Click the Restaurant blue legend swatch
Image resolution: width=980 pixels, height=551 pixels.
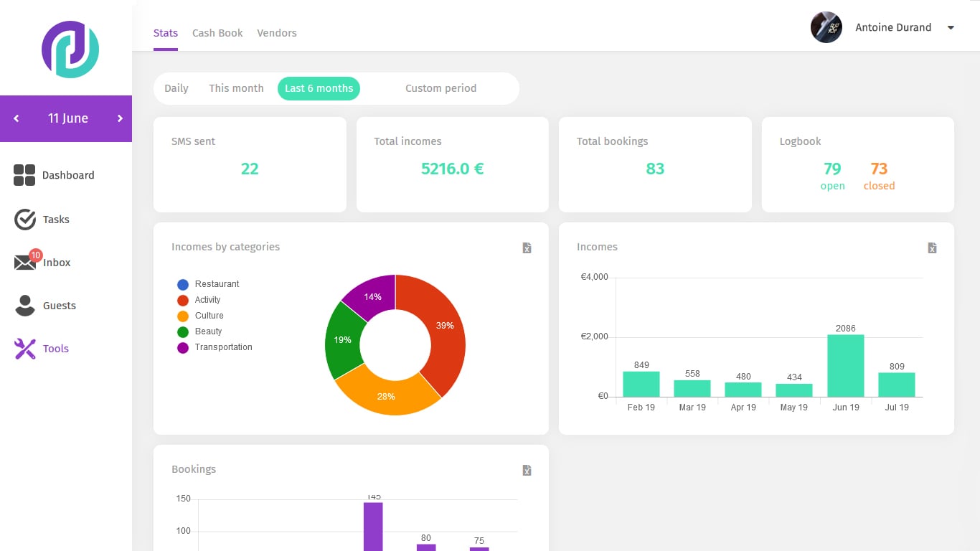(183, 284)
